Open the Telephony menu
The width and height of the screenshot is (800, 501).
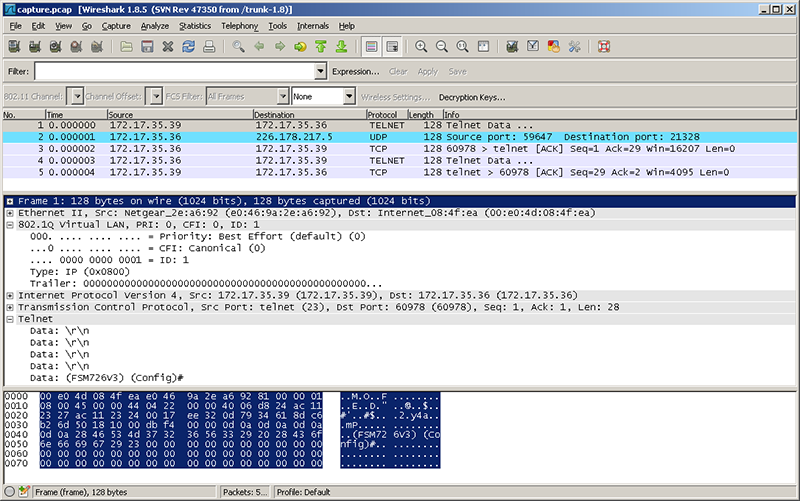[x=239, y=26]
